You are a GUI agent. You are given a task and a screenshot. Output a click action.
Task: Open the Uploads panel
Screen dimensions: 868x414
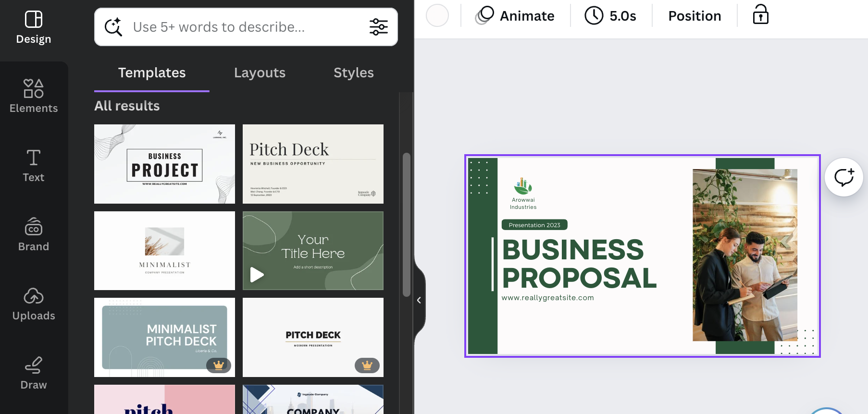point(34,304)
